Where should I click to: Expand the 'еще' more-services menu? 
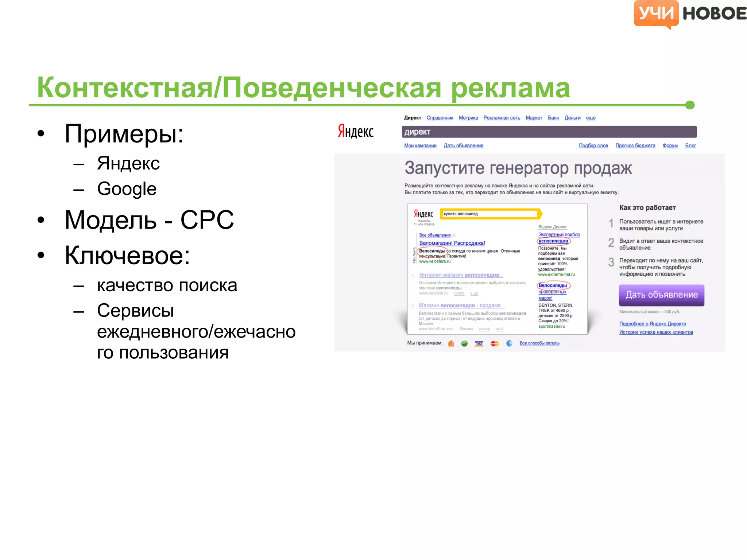(591, 118)
